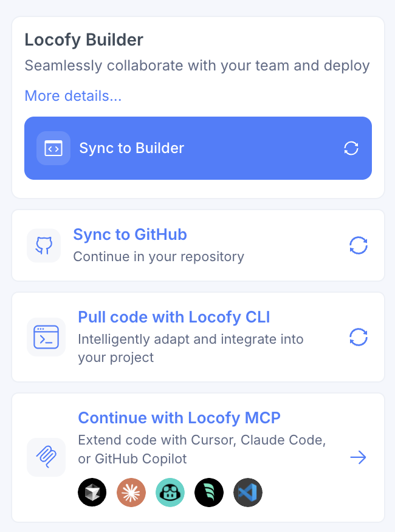Click the Locofy Builder card title
Viewport: 395px width, 532px height.
84,39
